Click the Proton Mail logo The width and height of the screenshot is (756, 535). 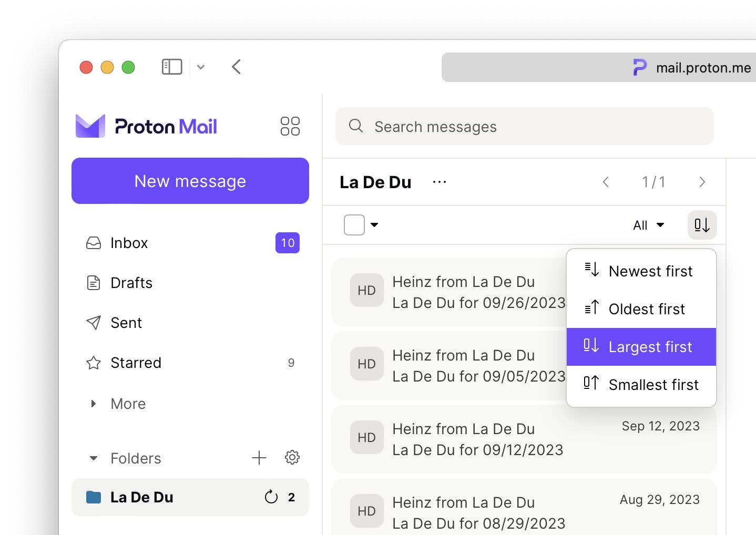146,126
